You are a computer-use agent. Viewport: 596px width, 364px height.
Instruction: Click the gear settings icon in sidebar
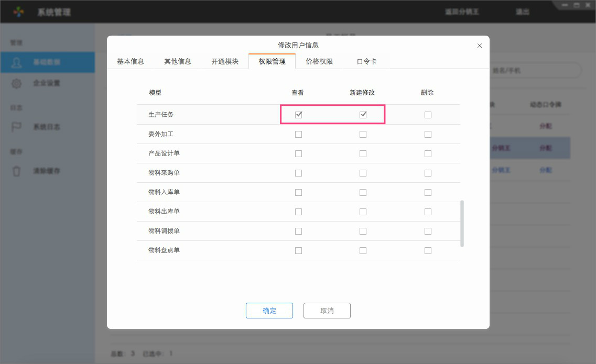pyautogui.click(x=16, y=83)
